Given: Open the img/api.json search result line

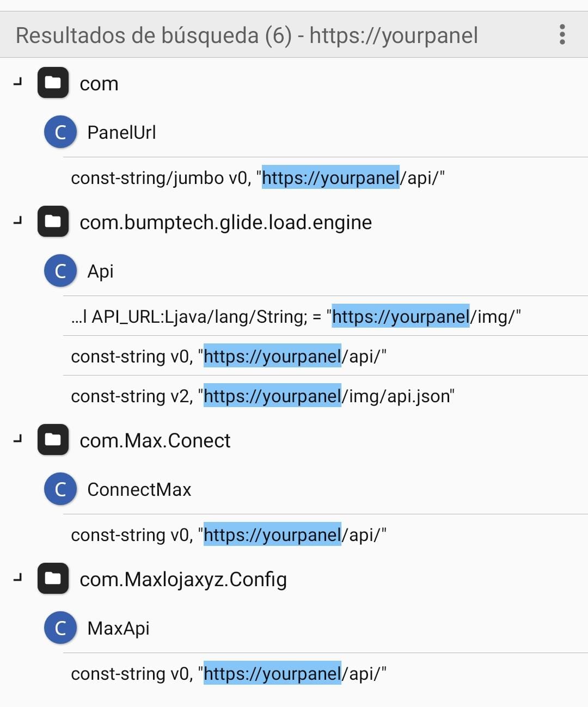Looking at the screenshot, I should [x=262, y=396].
